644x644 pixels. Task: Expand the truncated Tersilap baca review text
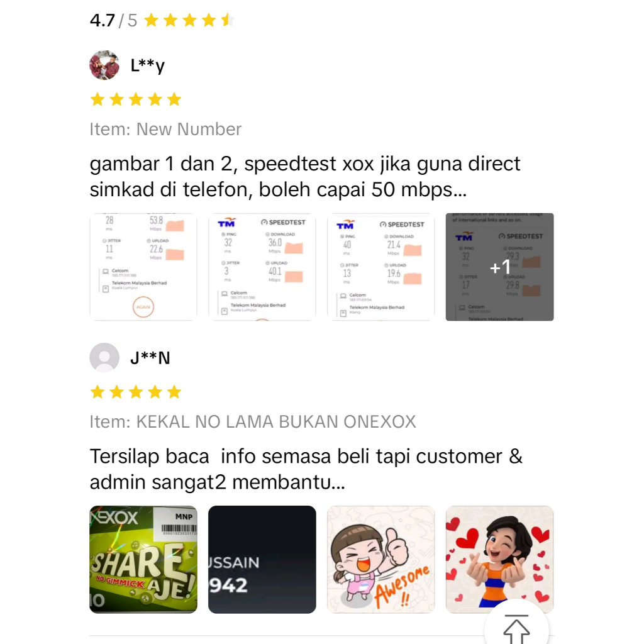pyautogui.click(x=306, y=469)
